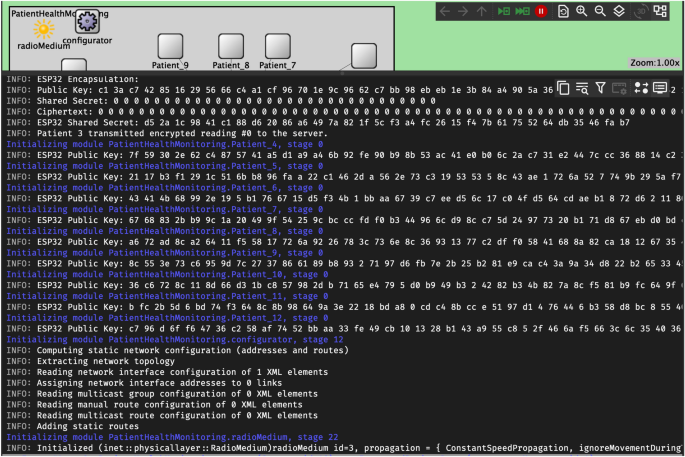Zoom in on the network canvas

click(581, 11)
